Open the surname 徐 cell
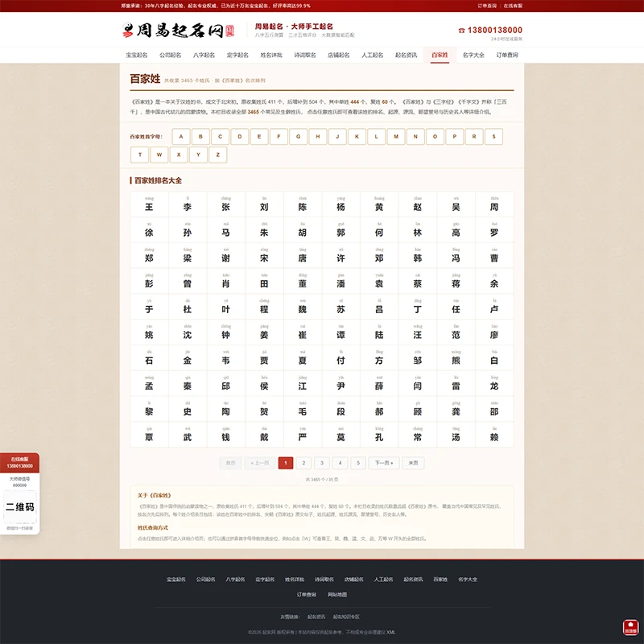This screenshot has height=644, width=644. pyautogui.click(x=149, y=229)
